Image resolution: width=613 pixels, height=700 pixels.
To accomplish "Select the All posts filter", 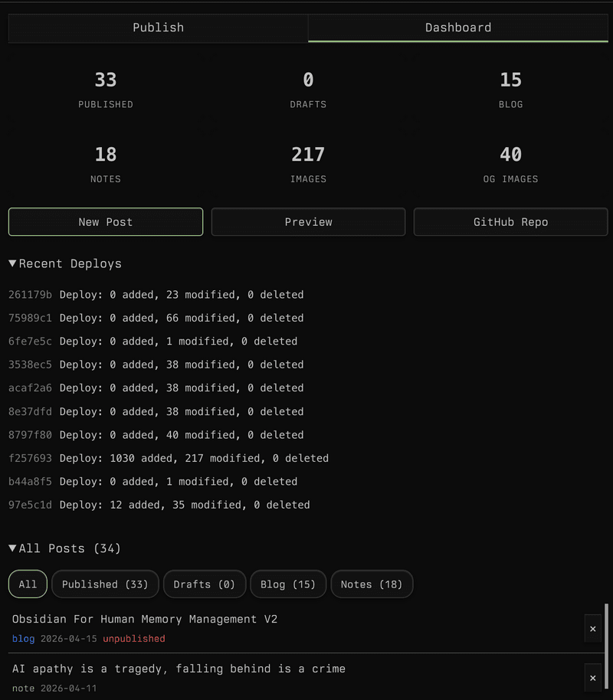I will pyautogui.click(x=28, y=584).
